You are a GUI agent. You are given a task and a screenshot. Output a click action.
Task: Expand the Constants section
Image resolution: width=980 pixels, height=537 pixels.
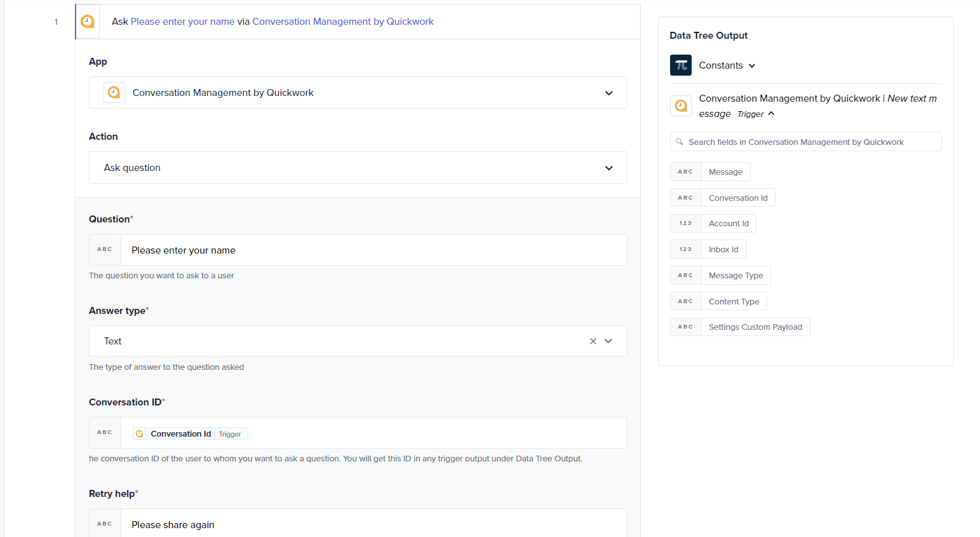(752, 65)
